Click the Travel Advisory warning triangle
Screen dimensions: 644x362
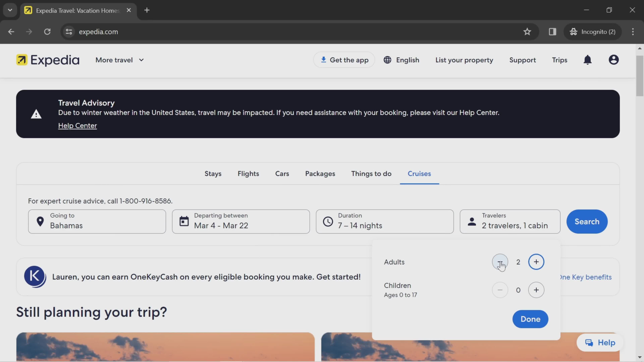pos(36,114)
